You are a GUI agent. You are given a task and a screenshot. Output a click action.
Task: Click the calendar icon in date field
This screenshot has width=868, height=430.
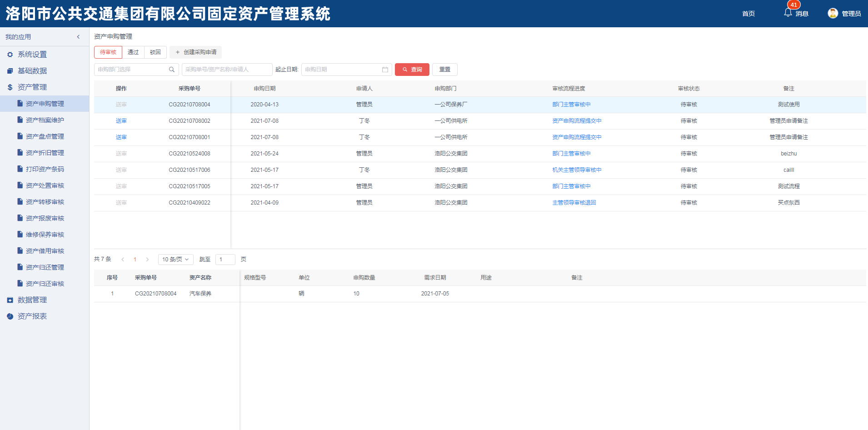coord(385,70)
